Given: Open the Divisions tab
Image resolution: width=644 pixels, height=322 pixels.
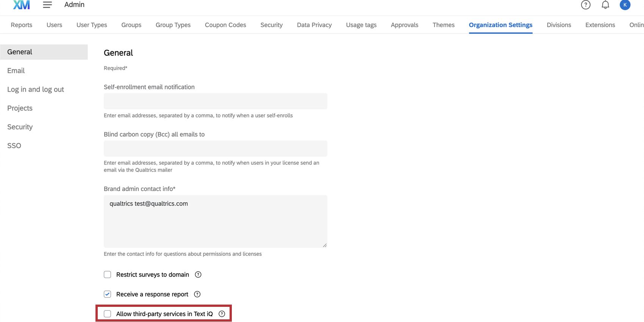Looking at the screenshot, I should coord(559,25).
